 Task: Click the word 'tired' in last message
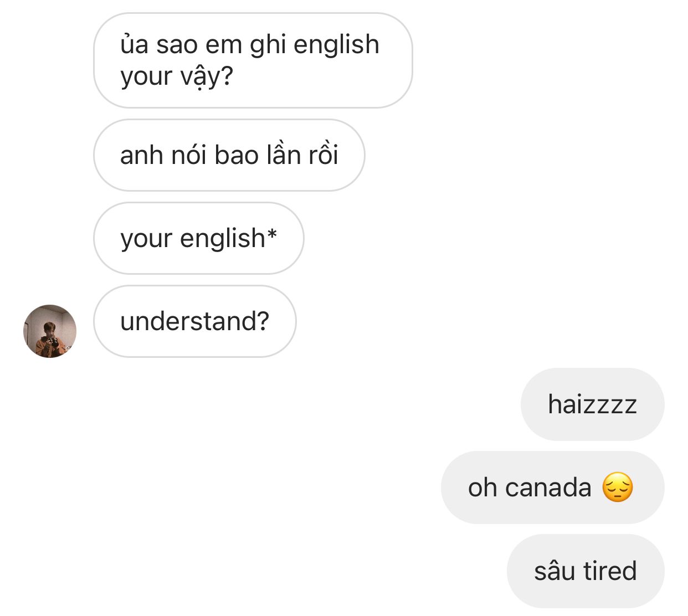610,571
